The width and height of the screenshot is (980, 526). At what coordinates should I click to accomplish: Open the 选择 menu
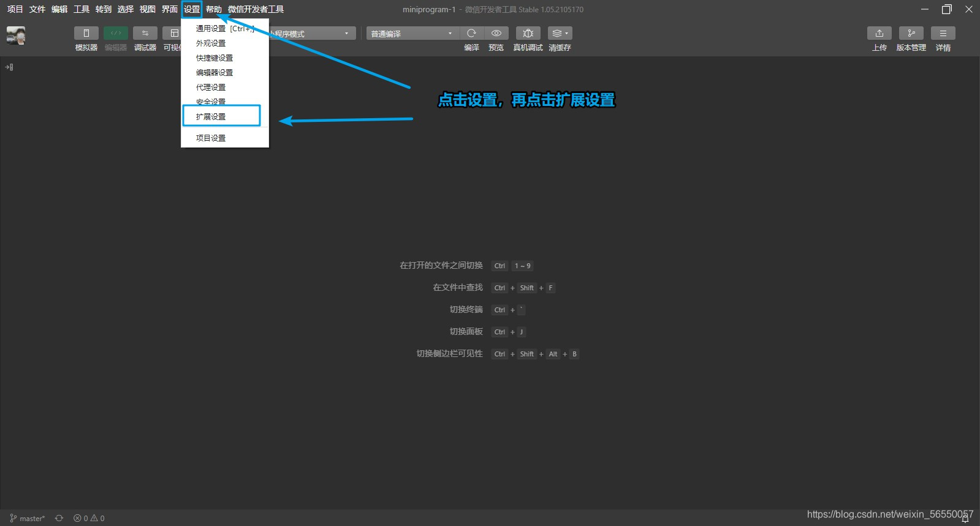(x=126, y=9)
